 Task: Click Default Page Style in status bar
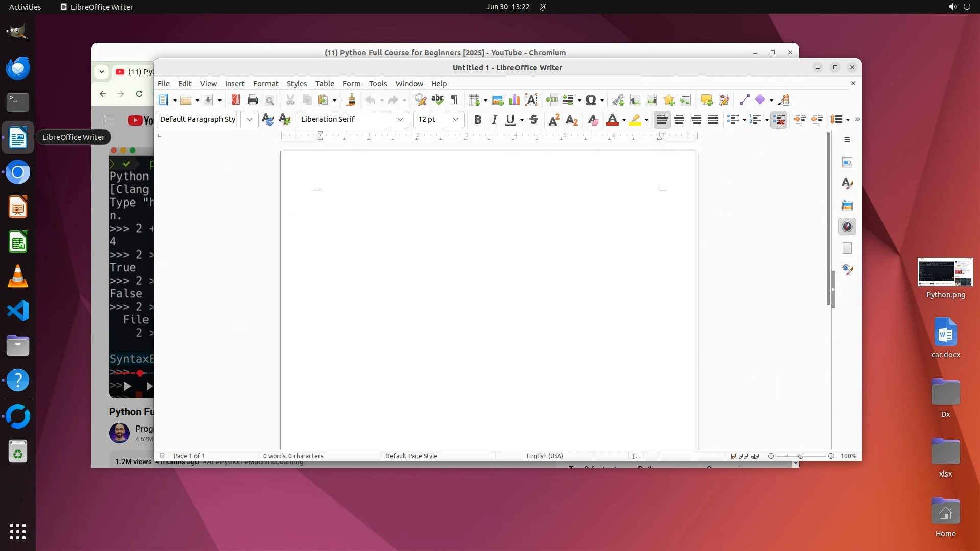click(411, 456)
